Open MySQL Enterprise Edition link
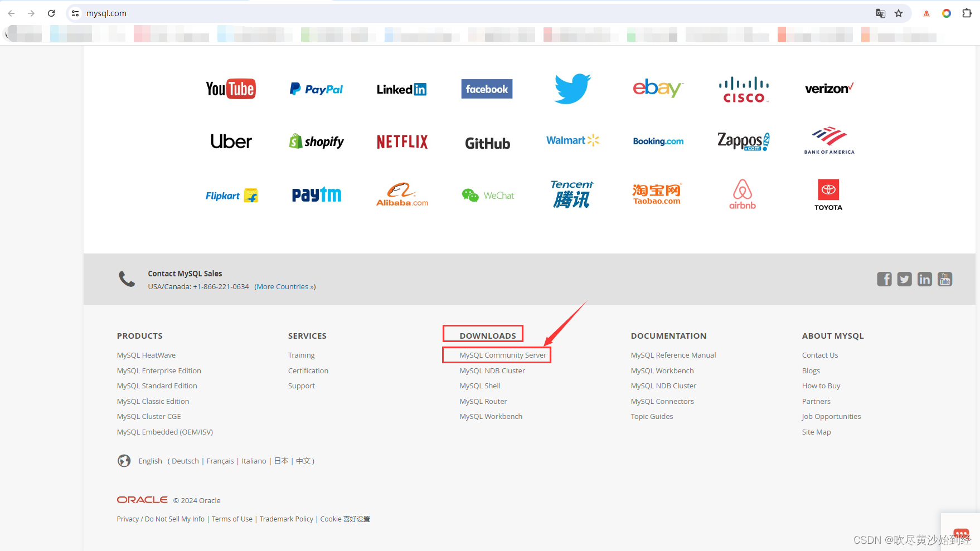This screenshot has height=551, width=980. click(x=159, y=370)
